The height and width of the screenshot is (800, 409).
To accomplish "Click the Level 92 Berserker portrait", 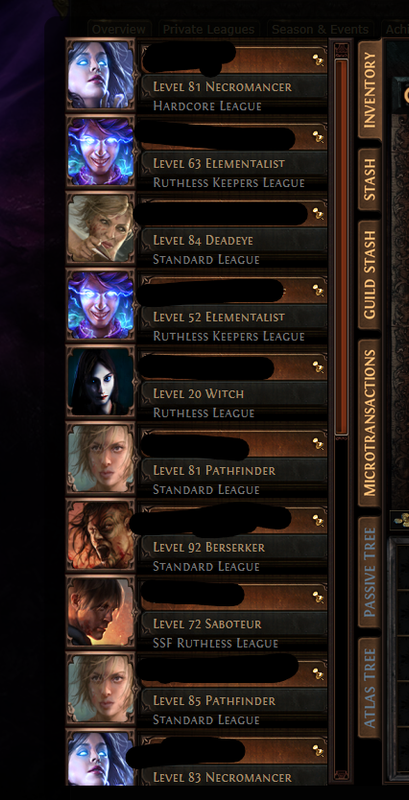I will click(100, 535).
